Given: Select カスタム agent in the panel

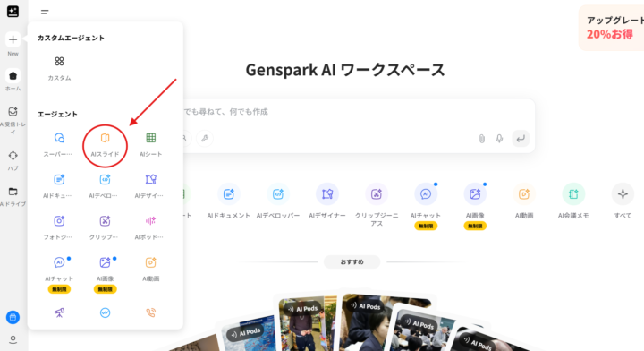Looking at the screenshot, I should pyautogui.click(x=59, y=68).
